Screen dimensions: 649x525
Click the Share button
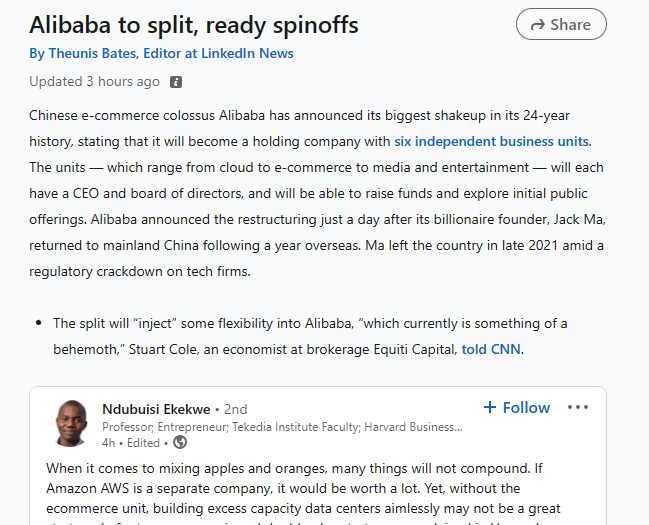(x=561, y=24)
